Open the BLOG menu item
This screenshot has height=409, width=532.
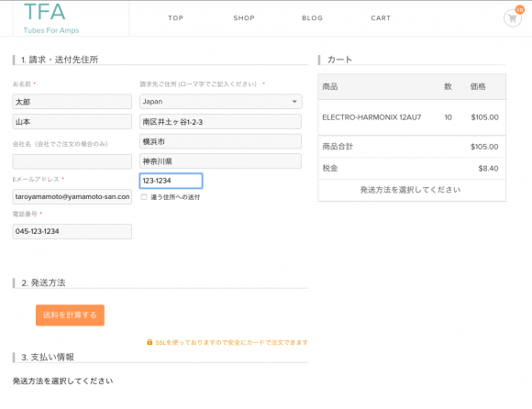click(x=312, y=18)
